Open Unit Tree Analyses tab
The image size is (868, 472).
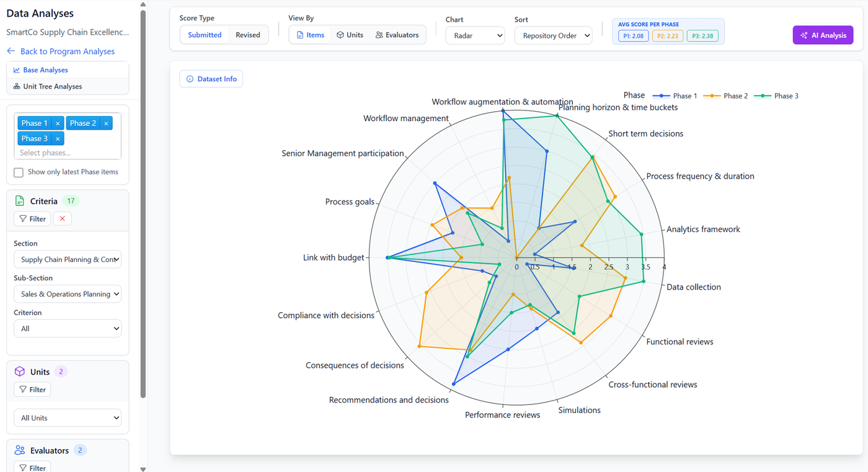pos(68,86)
